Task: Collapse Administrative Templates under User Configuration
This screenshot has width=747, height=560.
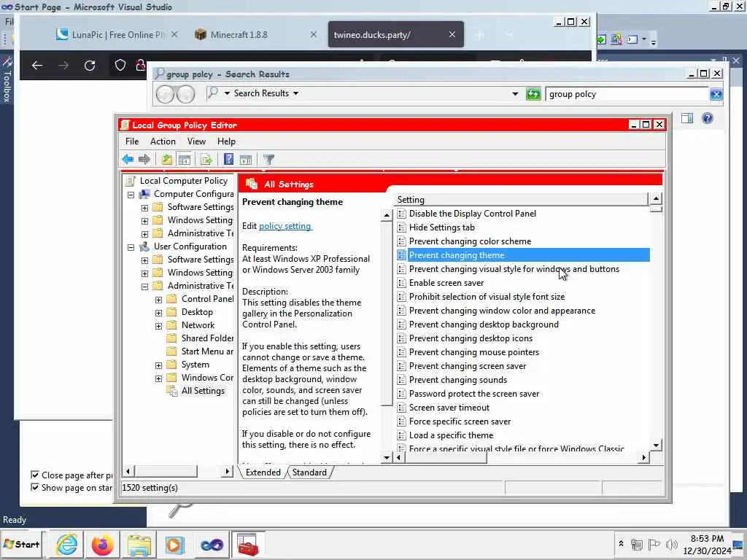Action: (x=144, y=287)
